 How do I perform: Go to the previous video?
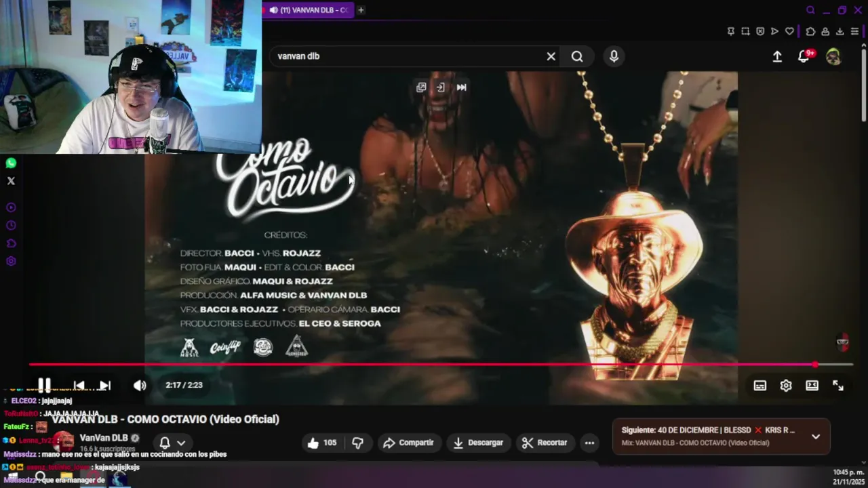point(79,385)
